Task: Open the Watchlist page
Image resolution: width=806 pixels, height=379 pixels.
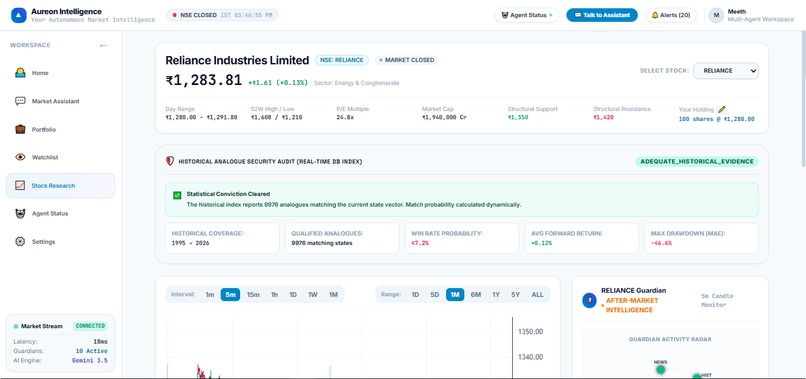Action: [60, 157]
